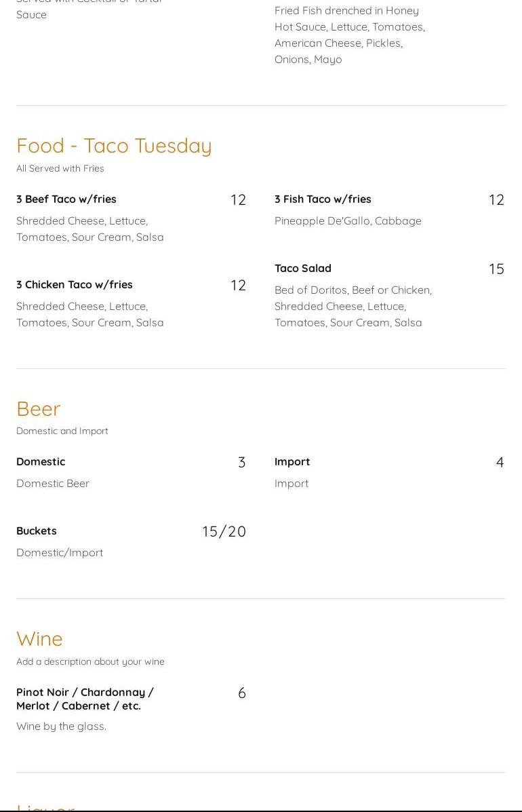Click the Food - Taco Tuesday heading
This screenshot has height=812, width=522.
coord(114,146)
